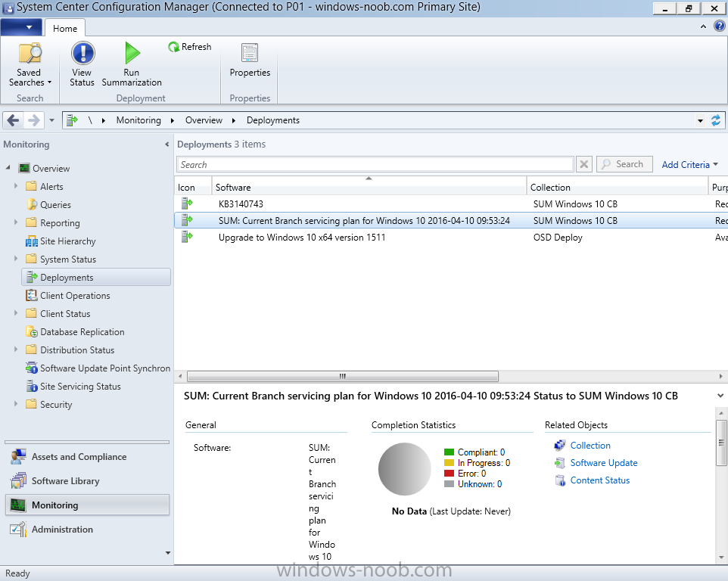
Task: Click the list scroll right arrow
Action: (720, 376)
